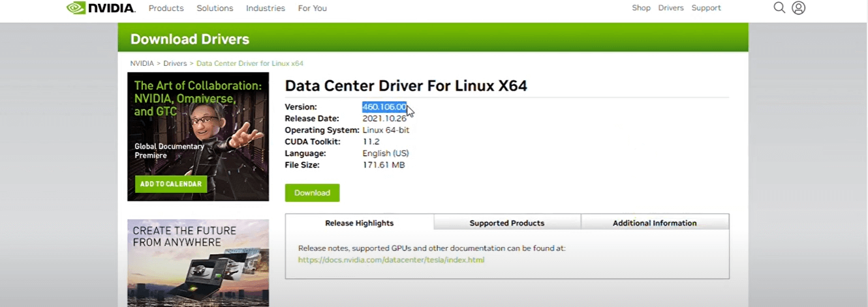The image size is (868, 307).
Task: Switch to the Supported Products tab
Action: tap(506, 223)
